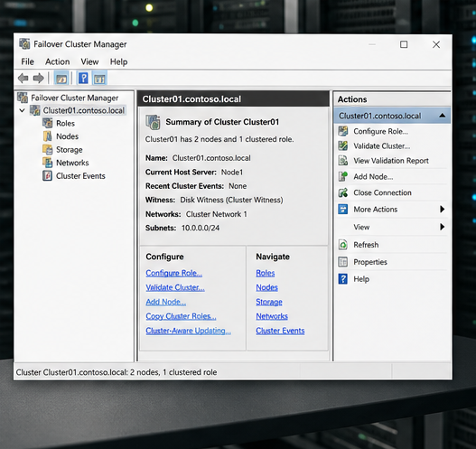Follow the Copy Cluster Roles link
476x449 pixels.
181,316
